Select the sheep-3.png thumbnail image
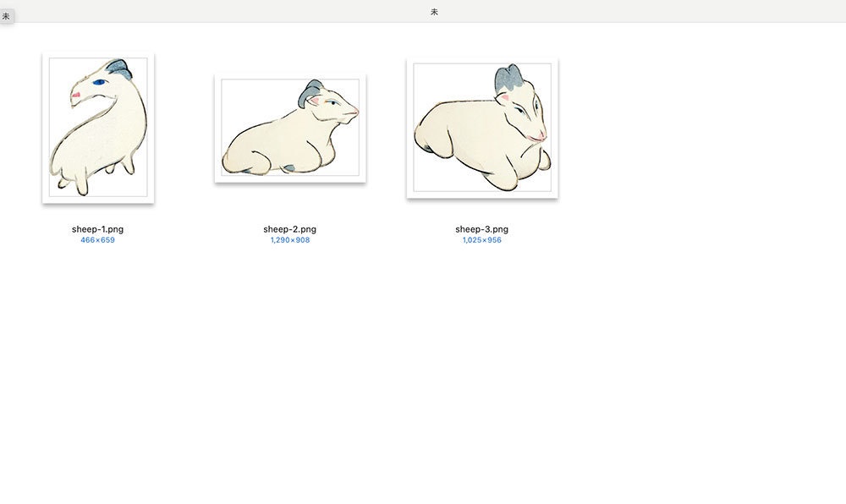The height and width of the screenshot is (504, 846). [x=482, y=128]
